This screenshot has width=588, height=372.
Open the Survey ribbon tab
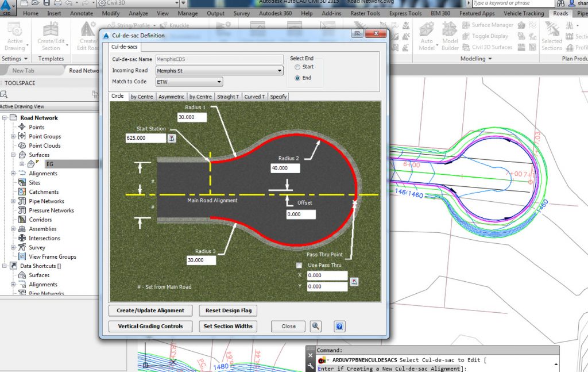(242, 13)
